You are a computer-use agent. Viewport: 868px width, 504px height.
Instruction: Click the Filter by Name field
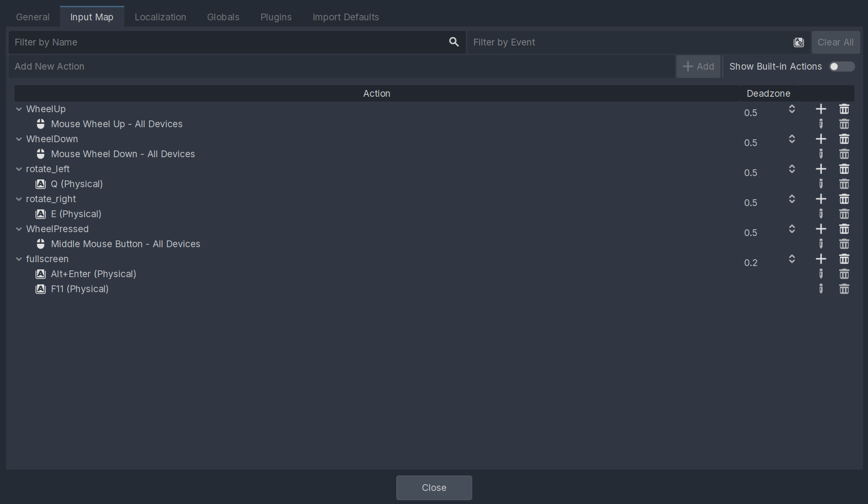point(227,43)
